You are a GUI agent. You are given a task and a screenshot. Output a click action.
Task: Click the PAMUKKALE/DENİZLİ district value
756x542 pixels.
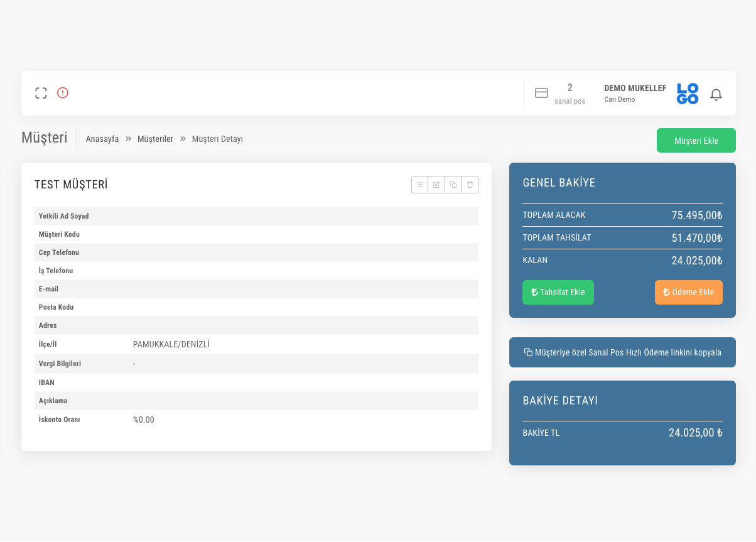(x=171, y=345)
